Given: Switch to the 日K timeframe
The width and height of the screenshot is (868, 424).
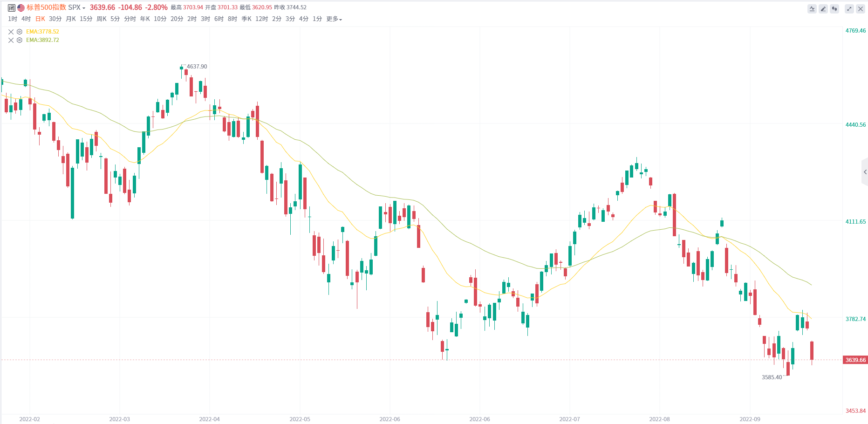Looking at the screenshot, I should pyautogui.click(x=41, y=19).
